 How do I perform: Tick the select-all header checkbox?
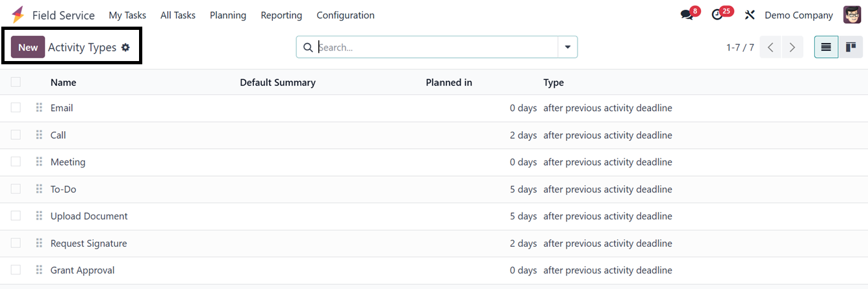pos(16,82)
